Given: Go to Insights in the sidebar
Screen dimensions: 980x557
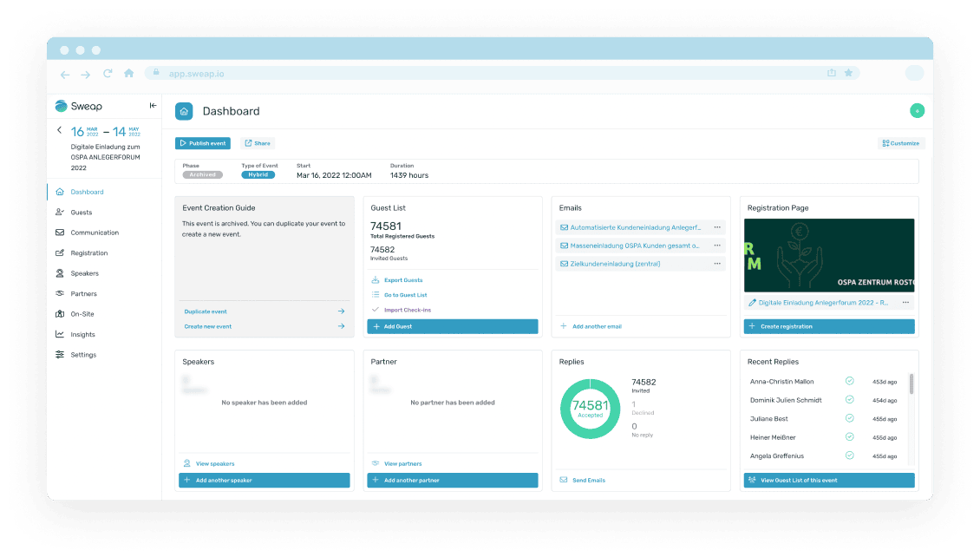Looking at the screenshot, I should tap(82, 334).
